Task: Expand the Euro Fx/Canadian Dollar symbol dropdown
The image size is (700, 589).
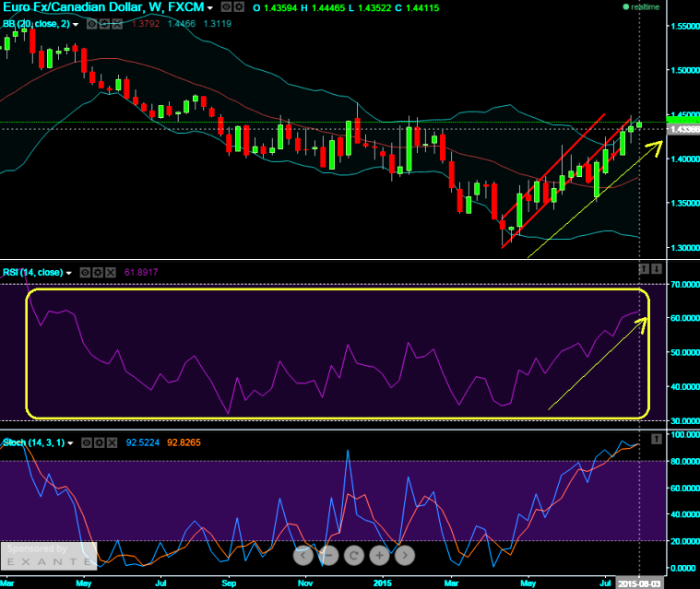Action: (210, 8)
